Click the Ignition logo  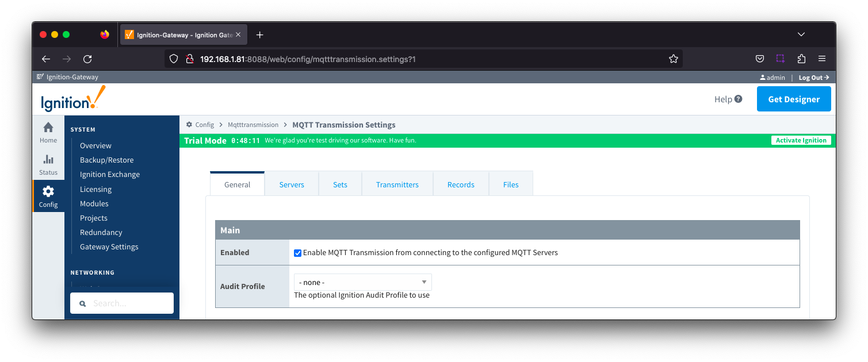pyautogui.click(x=73, y=99)
